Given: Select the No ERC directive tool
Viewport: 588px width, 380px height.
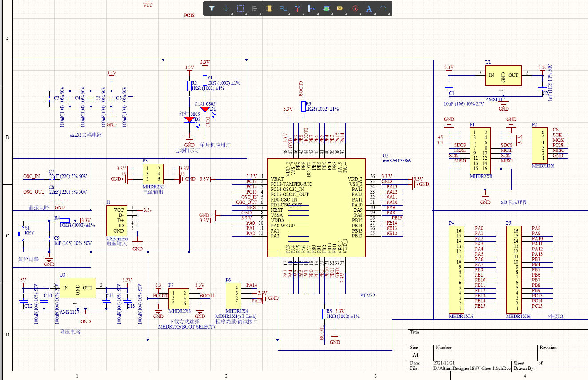Looking at the screenshot, I should click(355, 8).
